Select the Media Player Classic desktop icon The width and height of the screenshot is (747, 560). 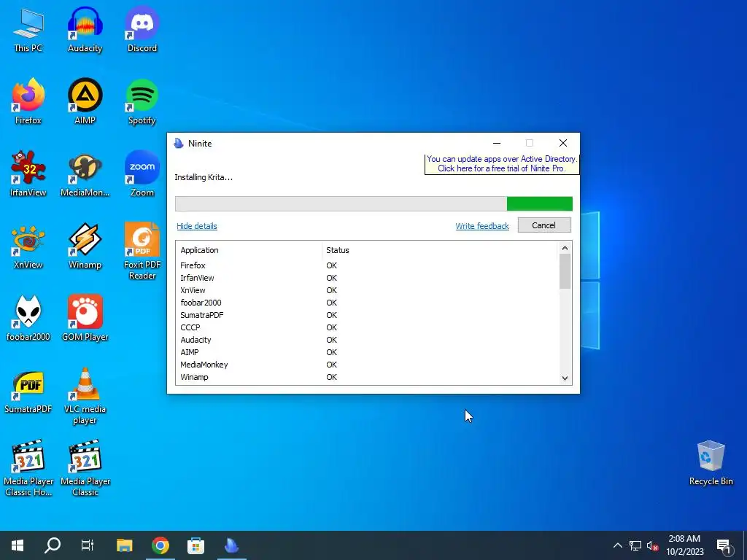(85, 468)
